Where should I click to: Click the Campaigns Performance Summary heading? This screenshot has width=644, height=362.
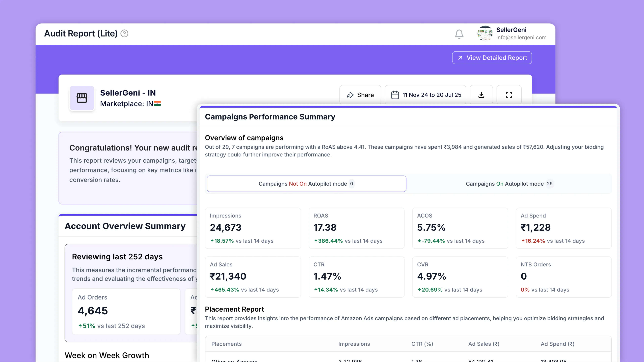[x=270, y=117]
